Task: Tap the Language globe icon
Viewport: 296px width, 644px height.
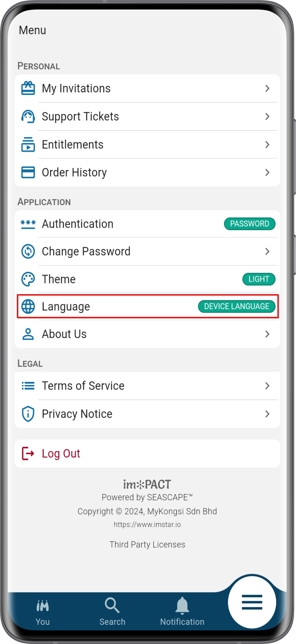Action: [28, 306]
